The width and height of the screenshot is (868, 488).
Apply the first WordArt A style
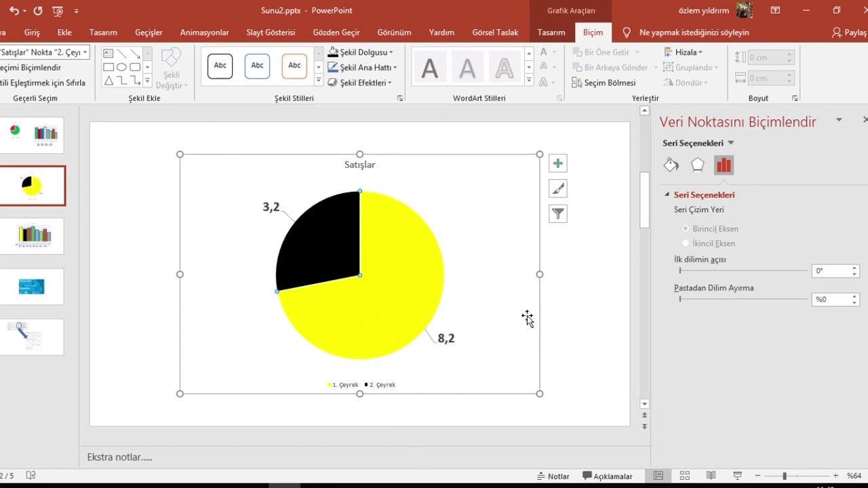(x=430, y=68)
